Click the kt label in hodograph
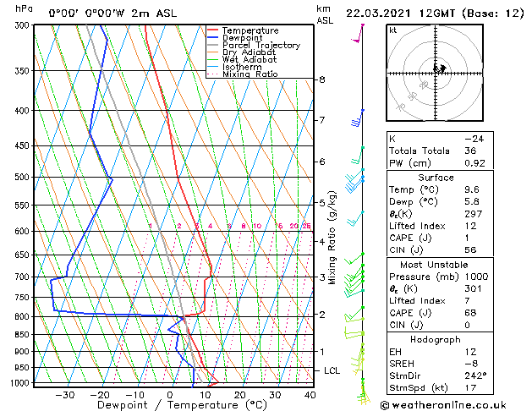 pyautogui.click(x=393, y=30)
